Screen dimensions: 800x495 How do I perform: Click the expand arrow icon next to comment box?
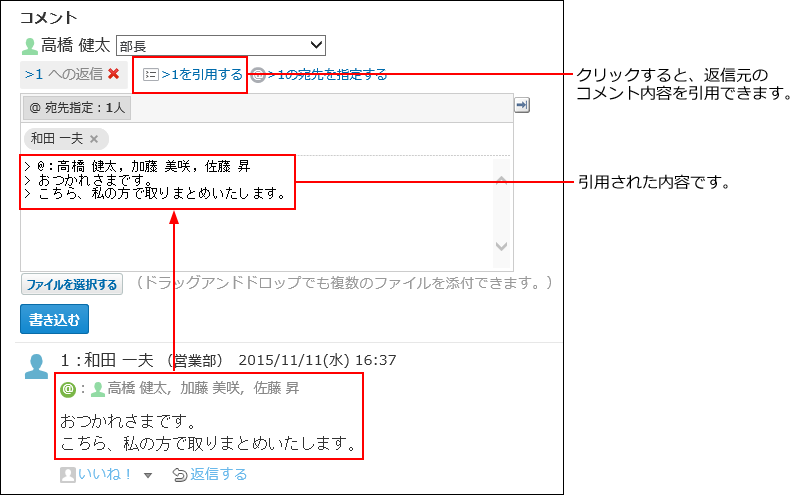tap(521, 105)
